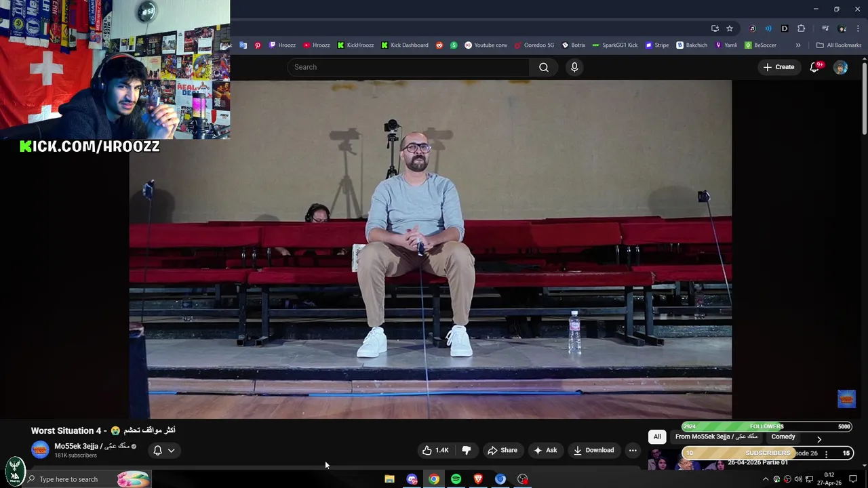Open Spotify from taskbar
This screenshot has width=868, height=488.
pos(456,479)
